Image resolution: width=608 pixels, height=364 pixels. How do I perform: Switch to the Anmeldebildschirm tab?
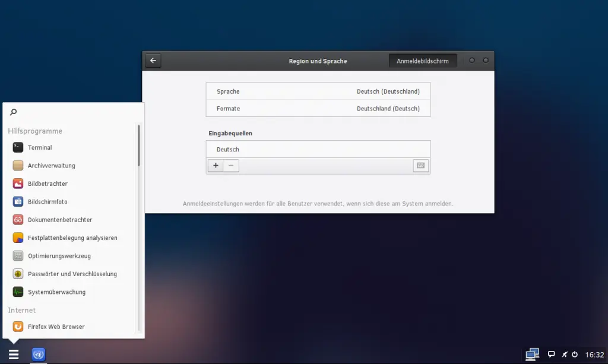(422, 60)
